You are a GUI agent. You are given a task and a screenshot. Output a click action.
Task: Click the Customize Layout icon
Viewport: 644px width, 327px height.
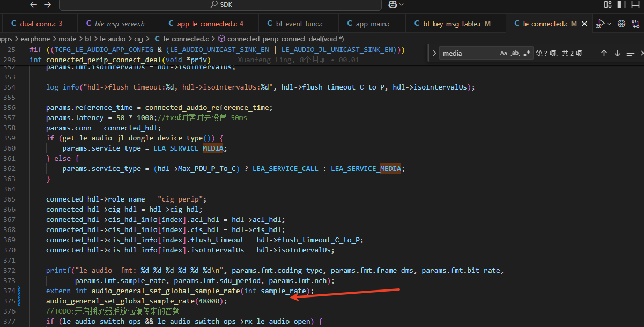point(608,4)
